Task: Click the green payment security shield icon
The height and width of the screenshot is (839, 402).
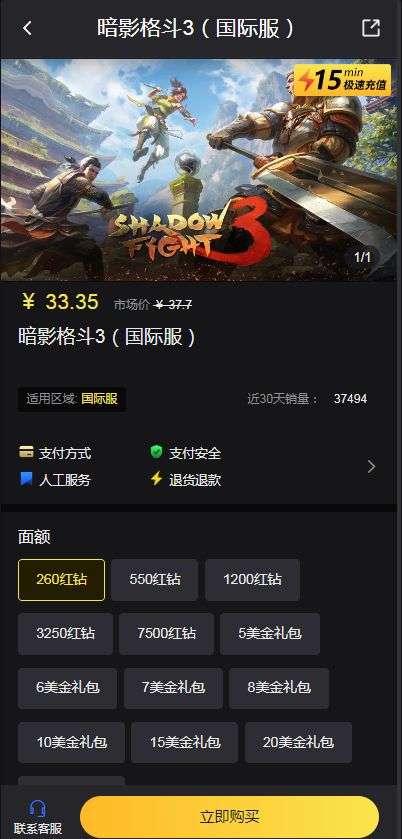Action: [x=156, y=452]
